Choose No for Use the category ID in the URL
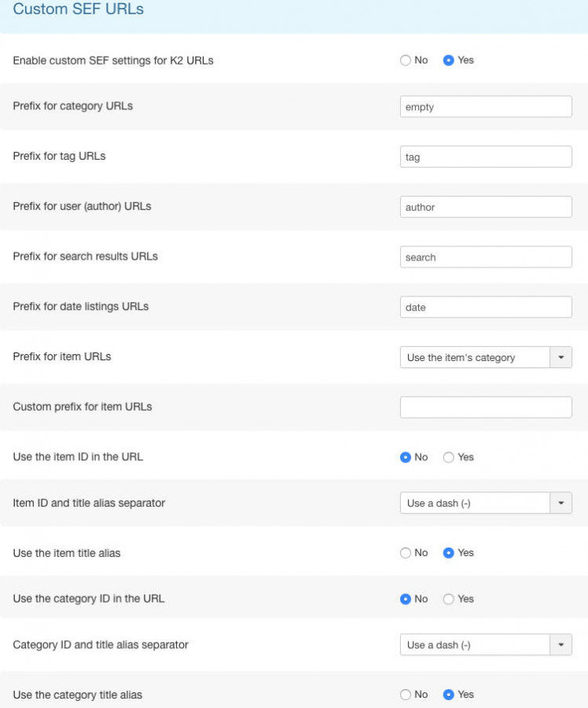This screenshot has height=708, width=588. 406,599
